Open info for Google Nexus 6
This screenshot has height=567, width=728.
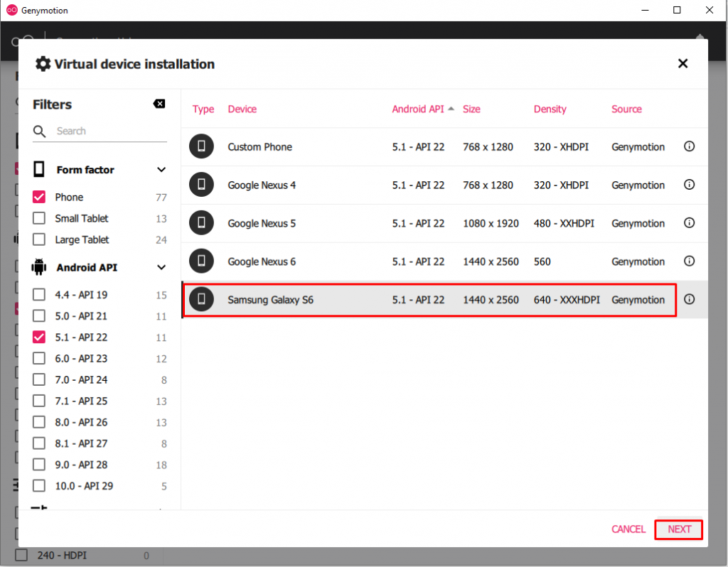[689, 261]
